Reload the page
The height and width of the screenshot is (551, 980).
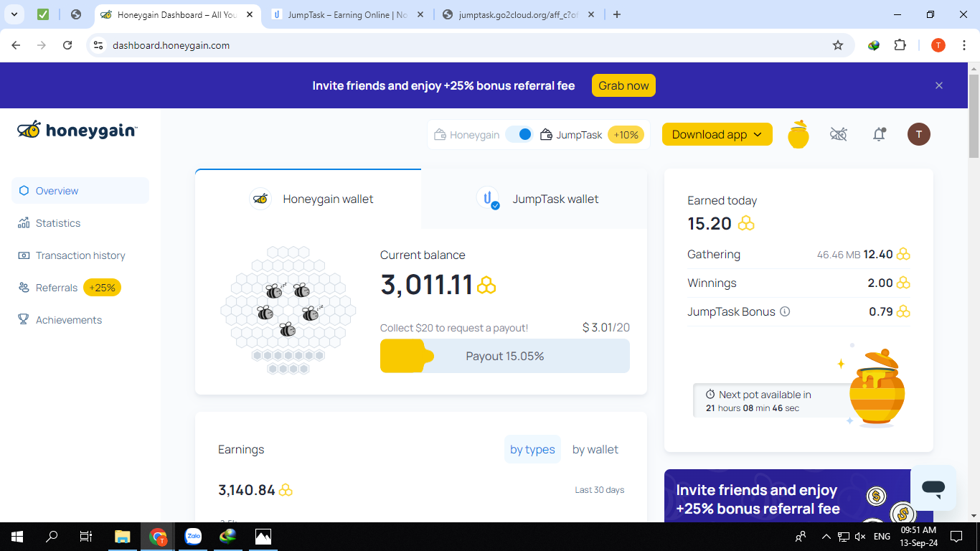coord(67,45)
